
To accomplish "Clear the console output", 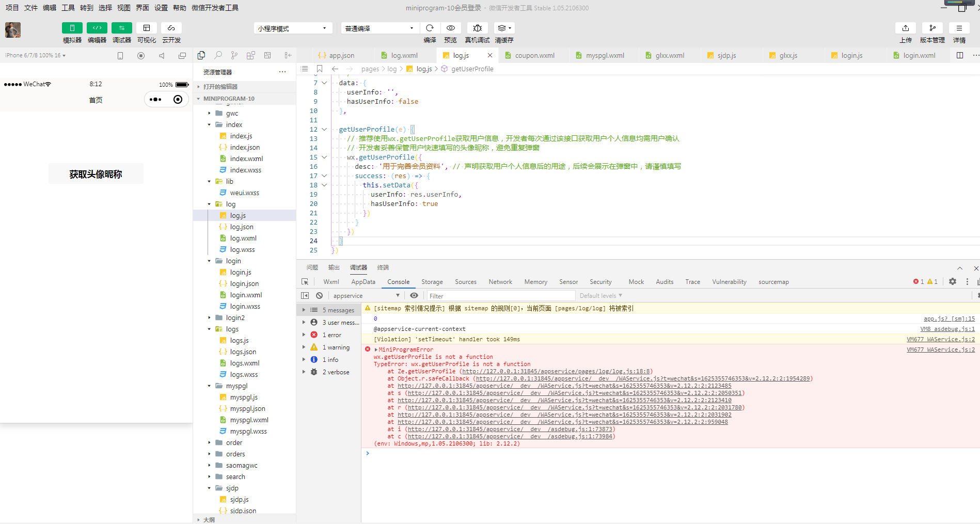I will (320, 296).
